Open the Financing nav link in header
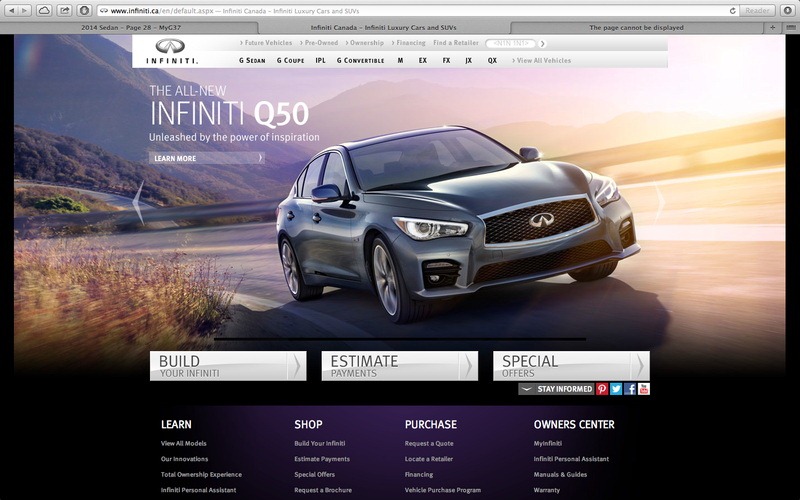 click(408, 43)
